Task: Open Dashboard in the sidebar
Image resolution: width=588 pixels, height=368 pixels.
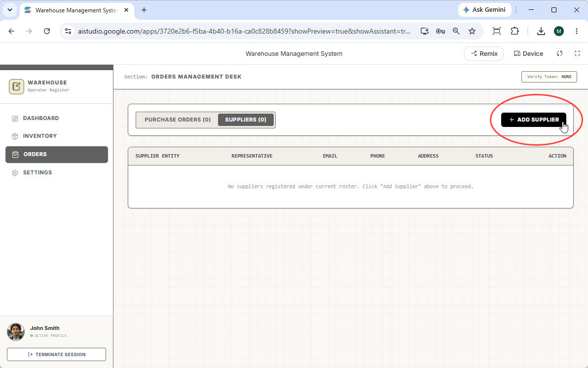Action: click(57, 118)
